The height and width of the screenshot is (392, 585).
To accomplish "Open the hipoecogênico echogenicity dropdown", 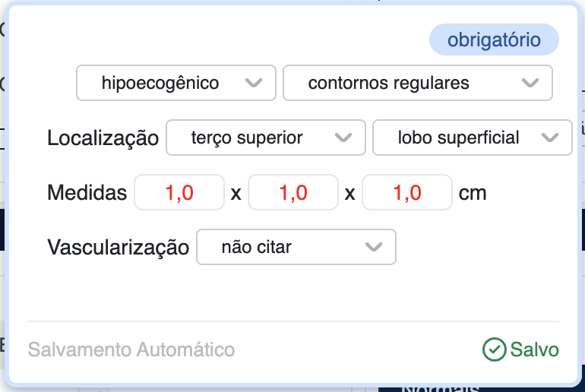I will (x=175, y=84).
